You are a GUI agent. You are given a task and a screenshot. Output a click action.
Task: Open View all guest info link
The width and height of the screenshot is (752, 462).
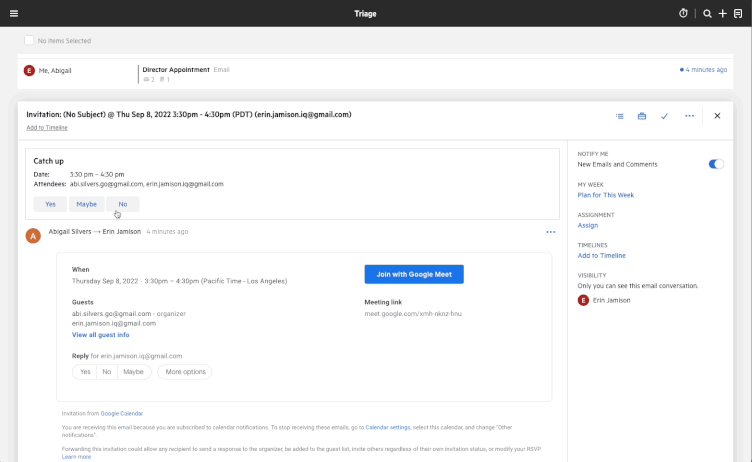(x=100, y=335)
